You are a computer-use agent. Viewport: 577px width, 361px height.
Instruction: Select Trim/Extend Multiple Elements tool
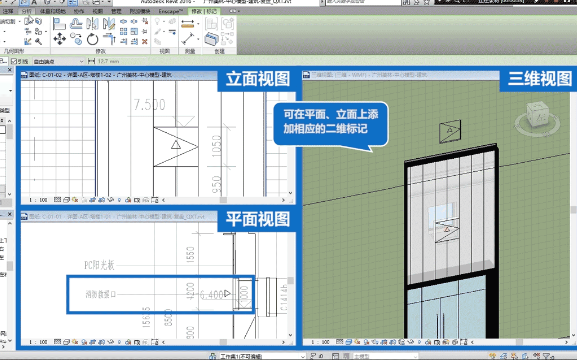134,42
